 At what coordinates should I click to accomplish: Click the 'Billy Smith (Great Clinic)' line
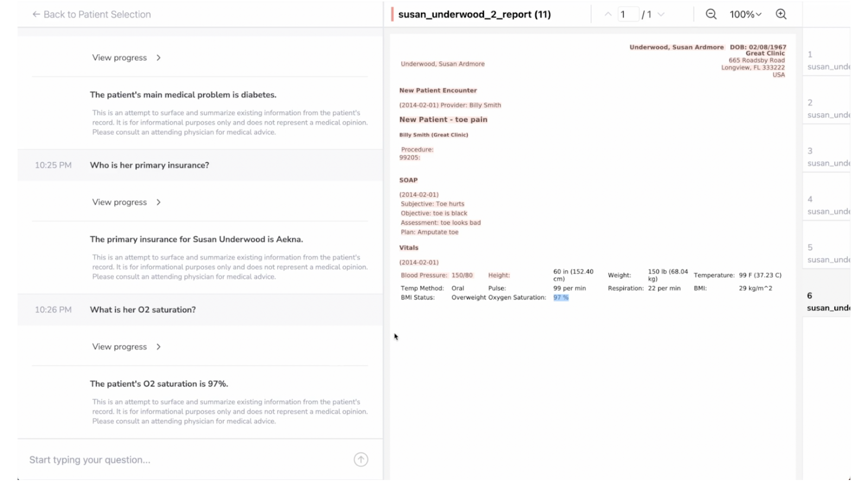click(x=433, y=135)
